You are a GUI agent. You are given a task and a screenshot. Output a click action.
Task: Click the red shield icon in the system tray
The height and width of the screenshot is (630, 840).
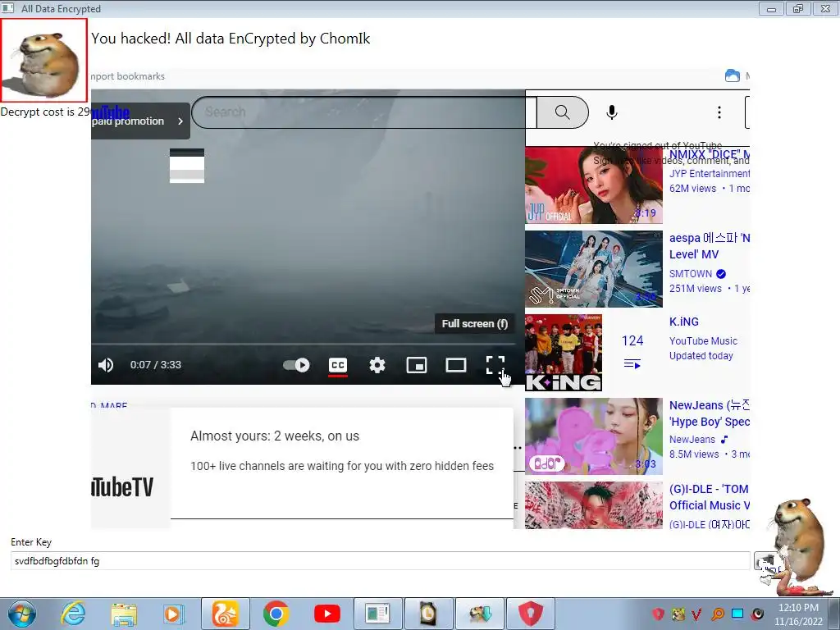(x=658, y=614)
